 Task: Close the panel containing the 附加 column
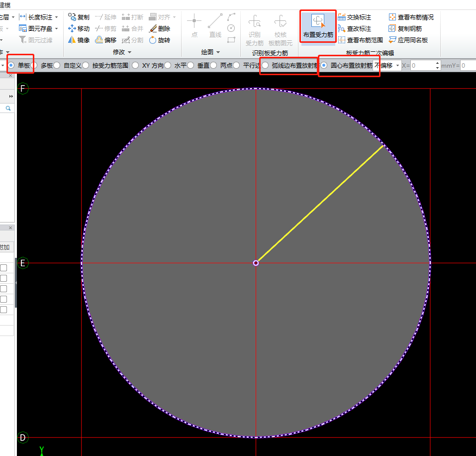coord(10,228)
